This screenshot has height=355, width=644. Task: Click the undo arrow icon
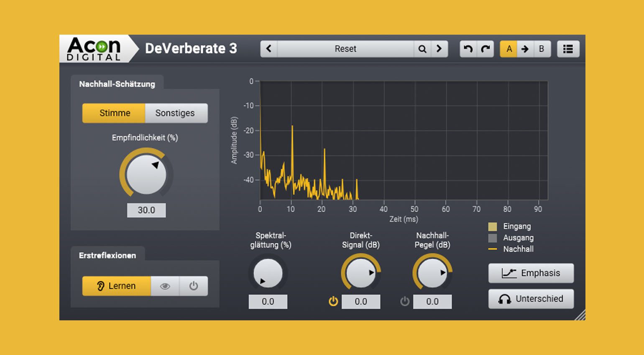[469, 49]
